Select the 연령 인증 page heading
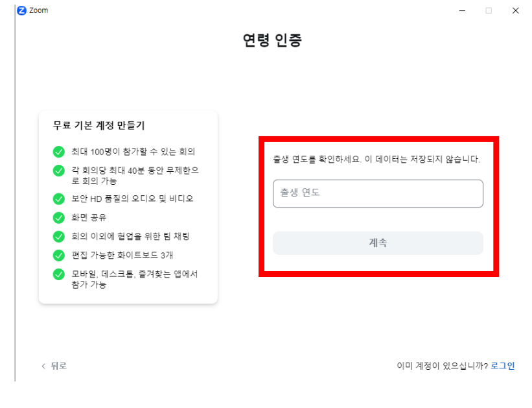532x408 pixels. click(273, 40)
